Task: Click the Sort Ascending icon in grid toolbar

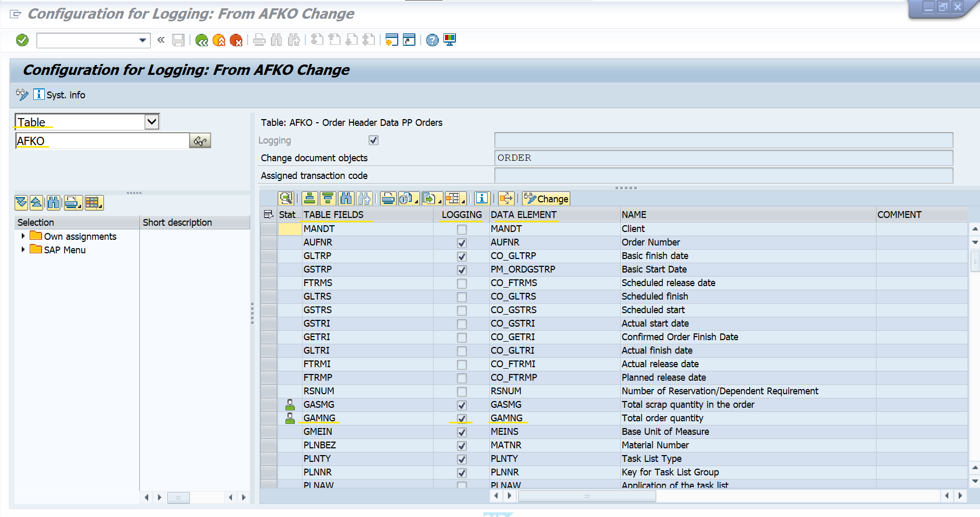Action: (x=310, y=198)
